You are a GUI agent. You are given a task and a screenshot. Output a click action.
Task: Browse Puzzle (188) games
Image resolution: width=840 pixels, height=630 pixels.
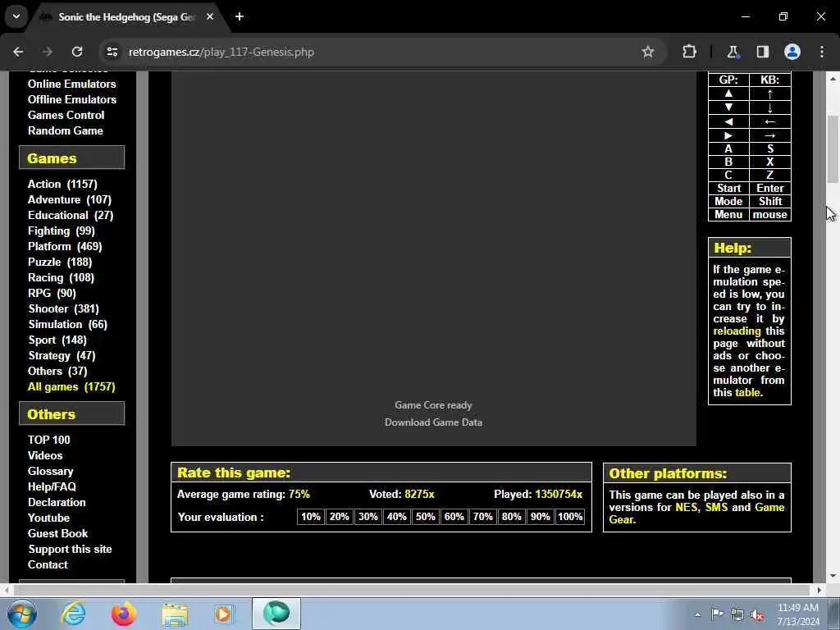coord(60,262)
